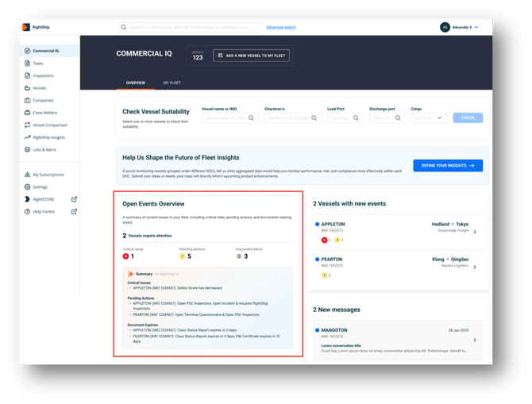Image resolution: width=532 pixels, height=404 pixels.
Task: Open the Alexander S user menu
Action: pyautogui.click(x=461, y=27)
